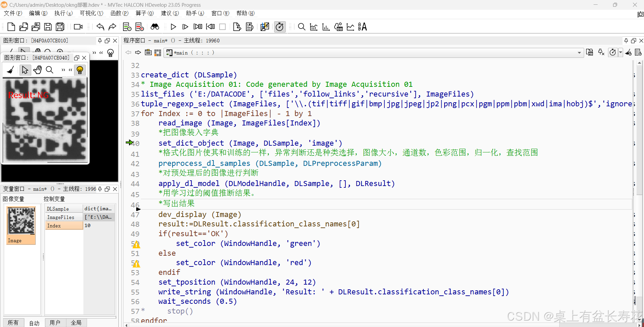Click reset profiler broom icon
The image size is (644, 327).
[x=628, y=52]
